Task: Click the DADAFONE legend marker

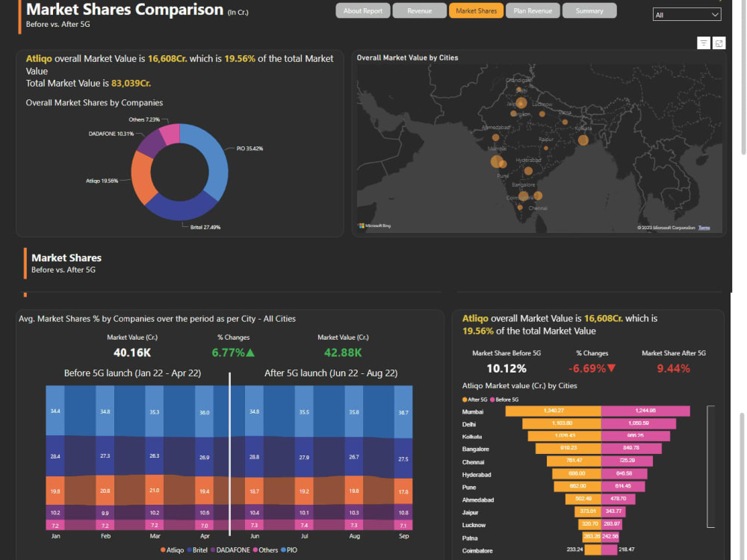Action: (x=213, y=550)
